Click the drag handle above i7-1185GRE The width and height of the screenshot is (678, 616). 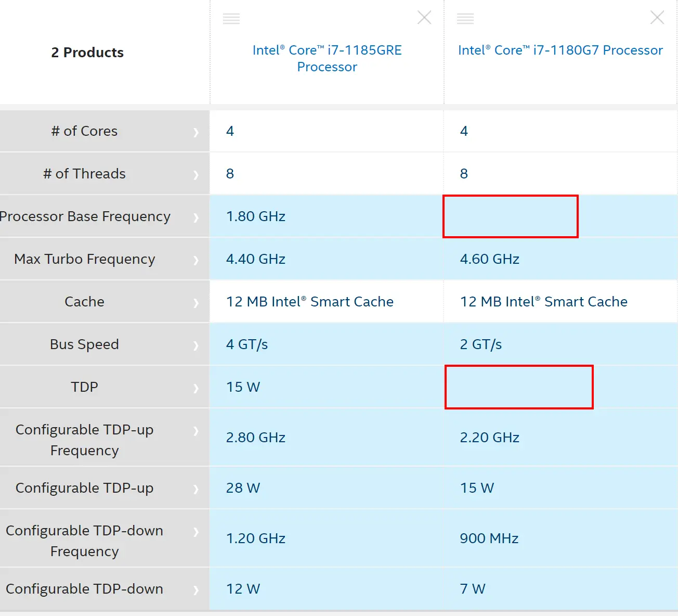tap(231, 19)
